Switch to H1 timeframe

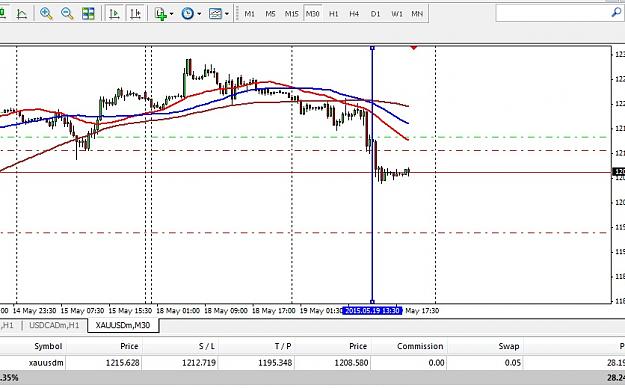click(334, 14)
